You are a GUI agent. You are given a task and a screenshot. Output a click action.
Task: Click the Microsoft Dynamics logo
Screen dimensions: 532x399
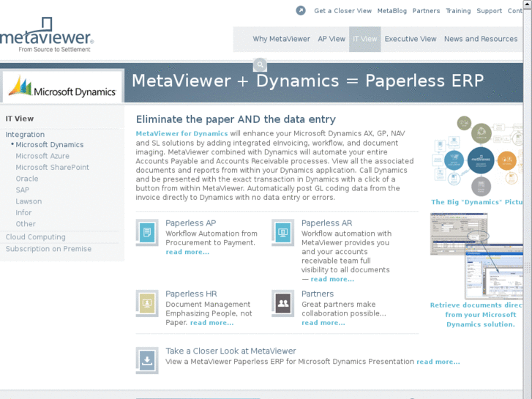[x=62, y=86]
